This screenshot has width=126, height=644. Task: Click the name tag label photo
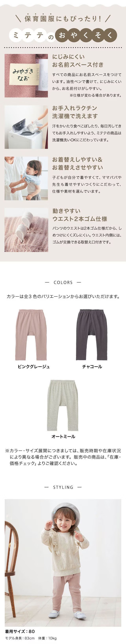coord(26,76)
